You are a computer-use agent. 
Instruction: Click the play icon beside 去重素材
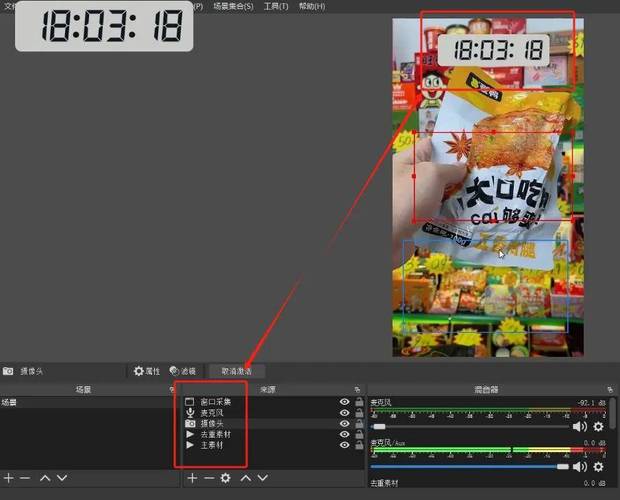click(x=190, y=434)
